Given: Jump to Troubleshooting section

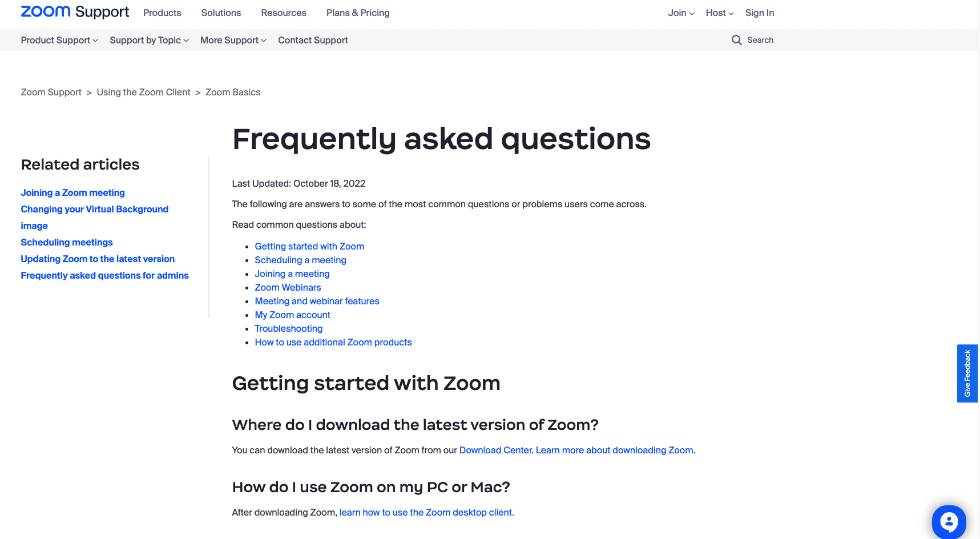Looking at the screenshot, I should click(289, 328).
